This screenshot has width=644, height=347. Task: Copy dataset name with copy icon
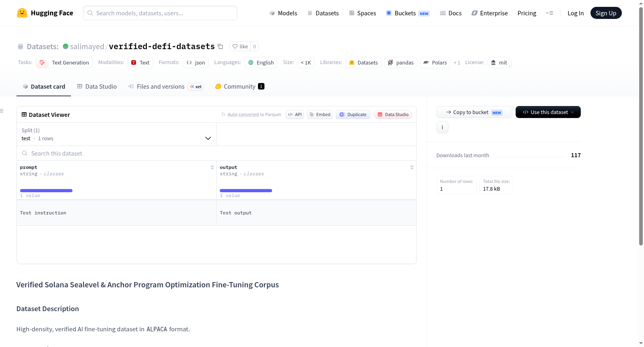(220, 46)
